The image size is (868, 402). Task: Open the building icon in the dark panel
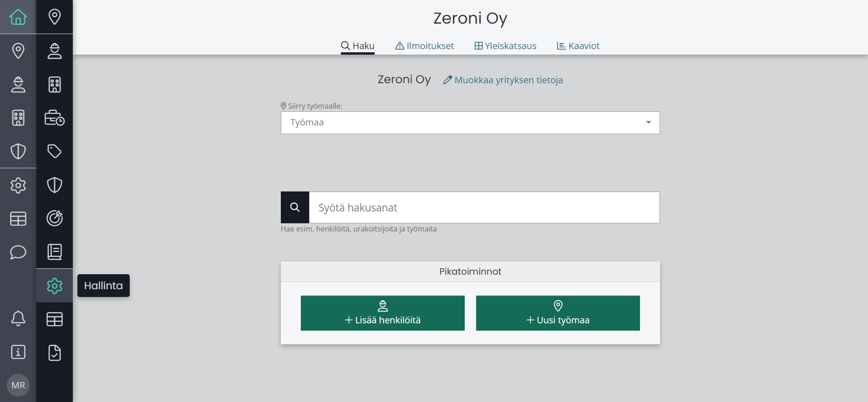(55, 84)
